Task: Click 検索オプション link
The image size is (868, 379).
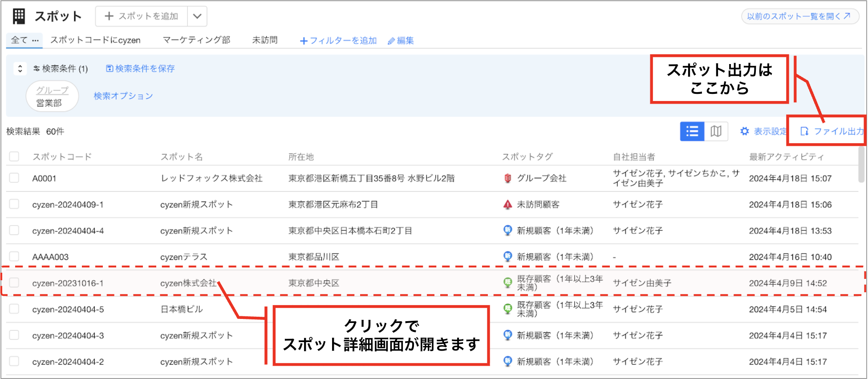Action: pos(123,96)
